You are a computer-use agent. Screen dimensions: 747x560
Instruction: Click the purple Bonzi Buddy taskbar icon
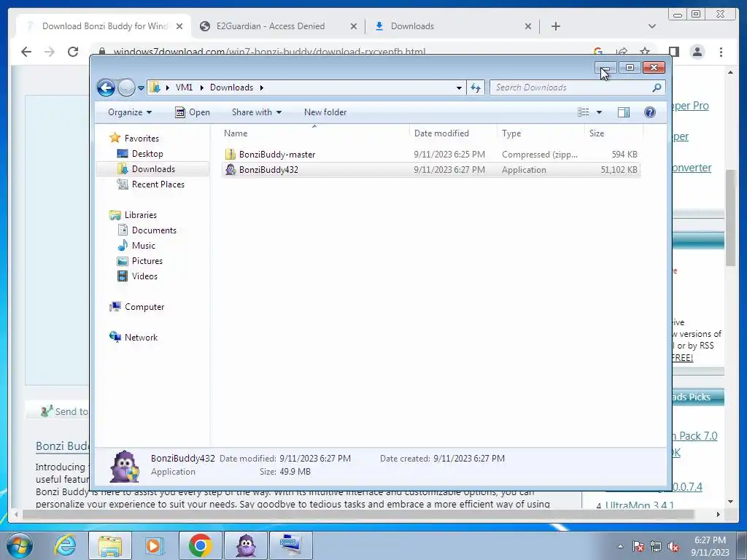pyautogui.click(x=246, y=545)
